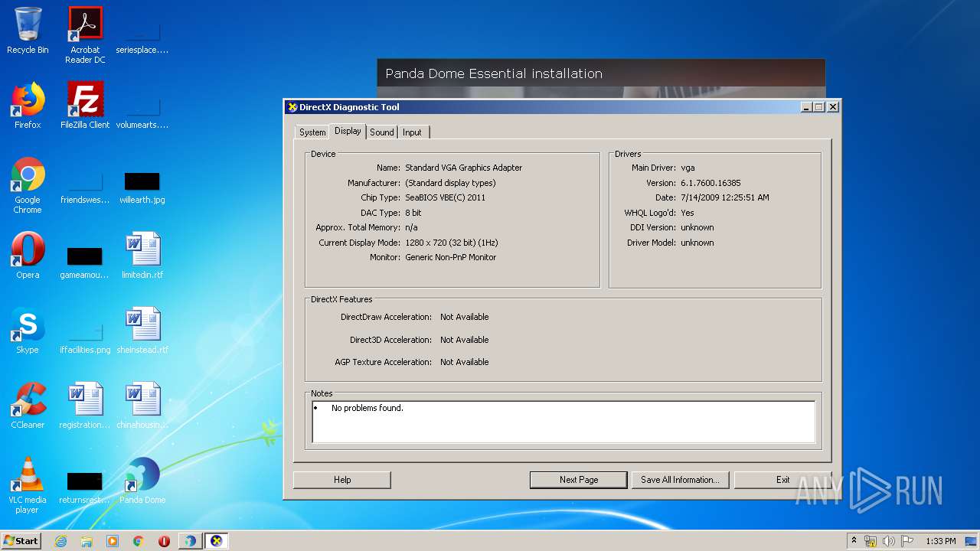Click display mode '1280 x 720 (32 bit) (1Hz)'
The height and width of the screenshot is (551, 980).
(x=452, y=243)
